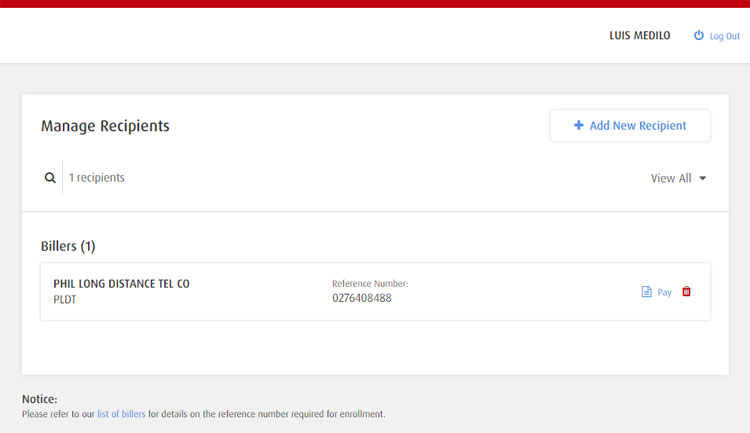The image size is (750, 433).
Task: Click the magnifier search icon
Action: [x=50, y=178]
